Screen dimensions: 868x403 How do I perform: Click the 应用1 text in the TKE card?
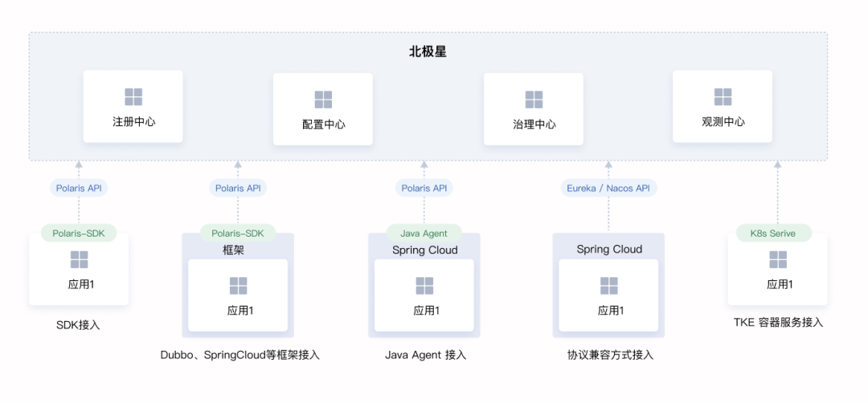click(780, 284)
